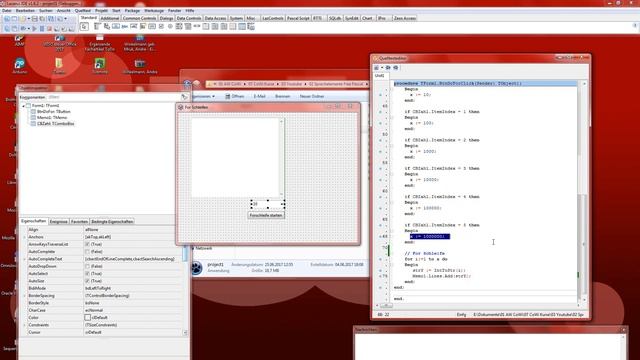640x360 pixels.
Task: Select 'BtnDoFor: TButton' in component tree
Action: (x=53, y=111)
